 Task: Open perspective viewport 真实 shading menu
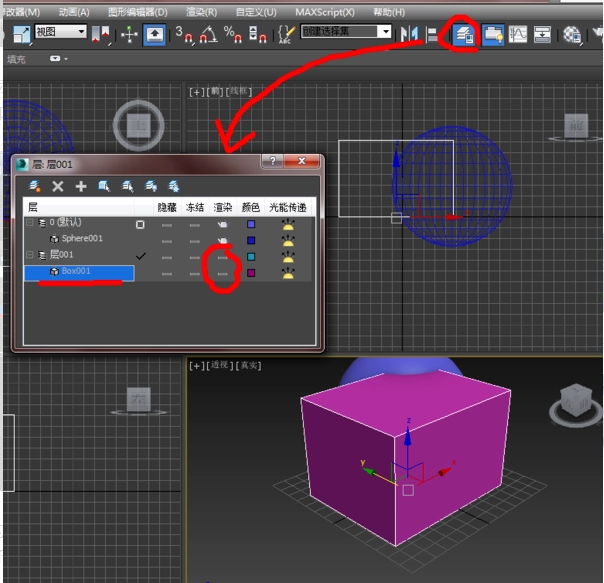248,365
